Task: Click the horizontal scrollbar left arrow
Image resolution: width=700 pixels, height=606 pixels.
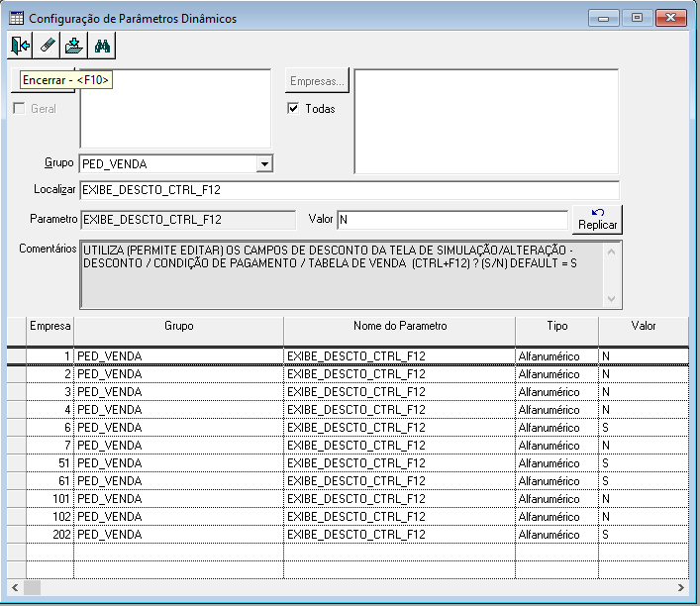Action: [15, 588]
